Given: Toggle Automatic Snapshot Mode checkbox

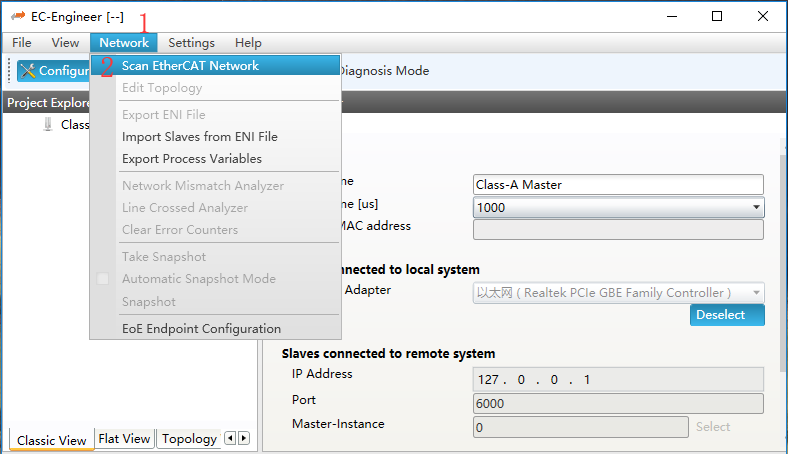Looking at the screenshot, I should 103,279.
